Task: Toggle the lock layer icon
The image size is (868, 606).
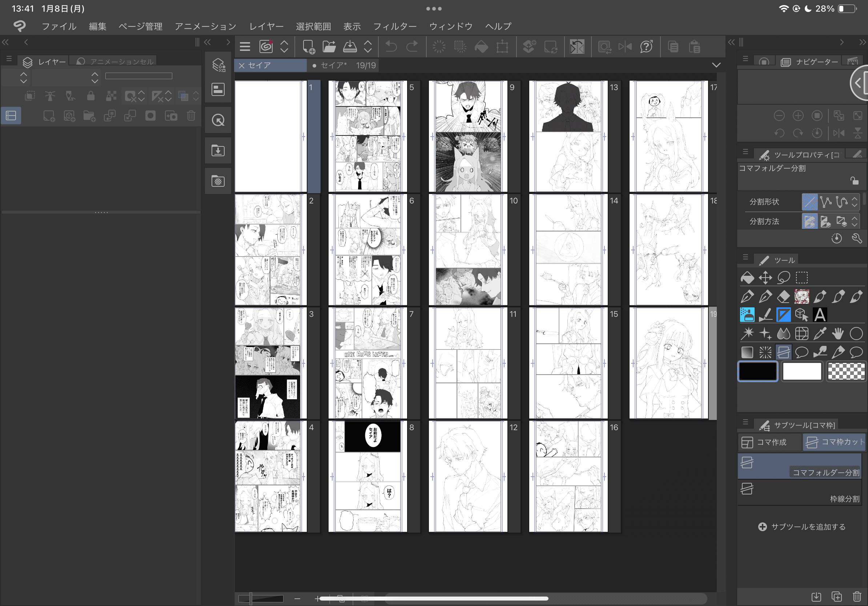Action: (x=91, y=96)
